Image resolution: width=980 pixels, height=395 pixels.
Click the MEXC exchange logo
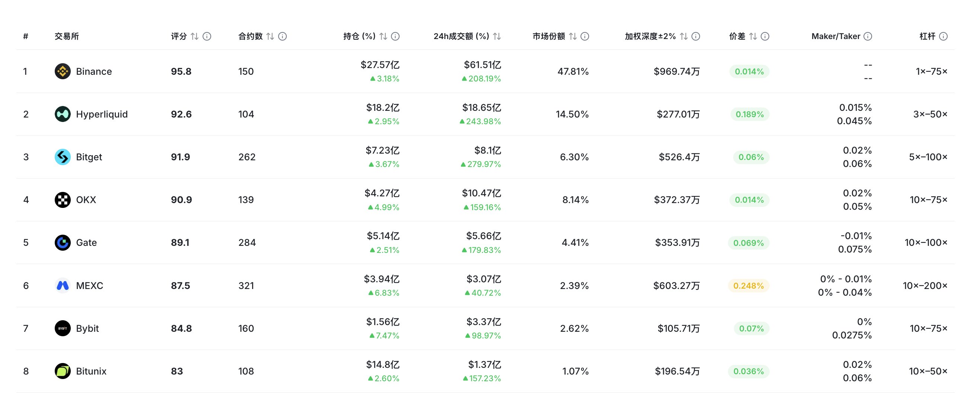pos(63,286)
